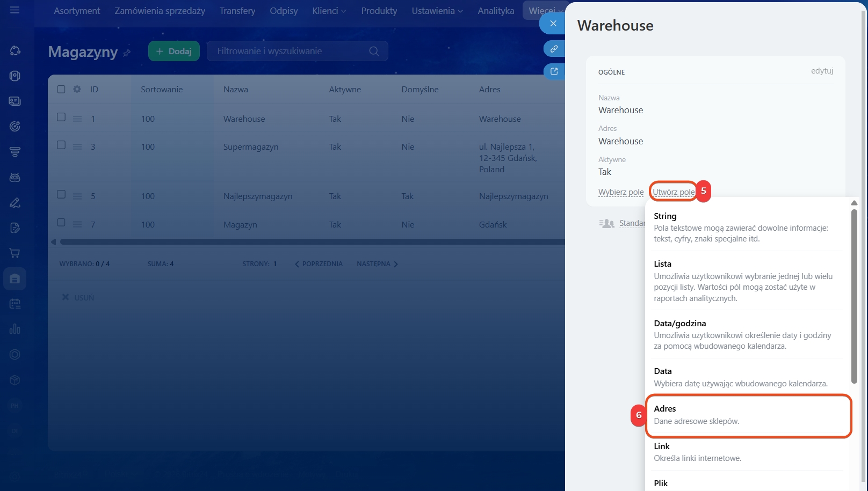Close the Warehouse side panel
Image resolution: width=868 pixels, height=491 pixels.
click(553, 24)
